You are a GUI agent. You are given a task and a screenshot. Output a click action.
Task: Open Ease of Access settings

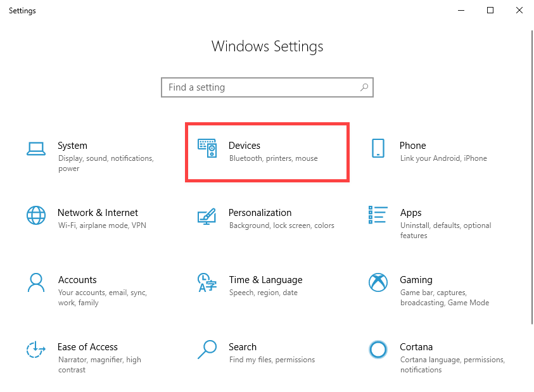[87, 347]
